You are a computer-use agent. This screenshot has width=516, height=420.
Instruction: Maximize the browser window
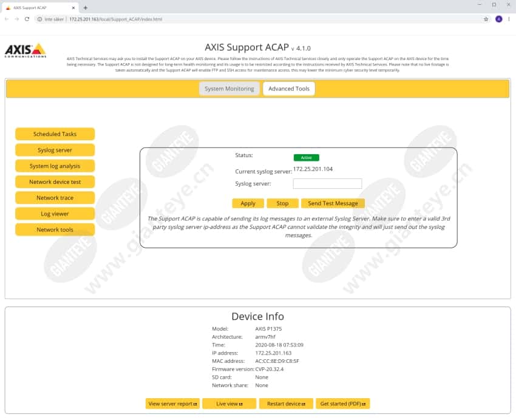pos(494,5)
